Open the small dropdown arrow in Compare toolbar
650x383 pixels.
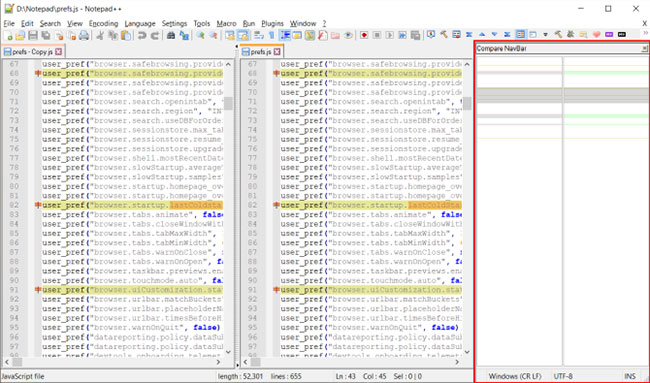(x=546, y=35)
